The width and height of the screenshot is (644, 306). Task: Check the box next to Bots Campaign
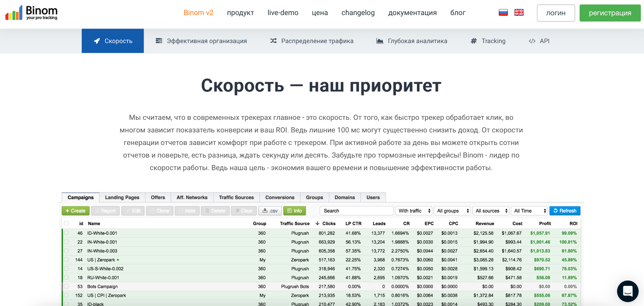[66, 287]
